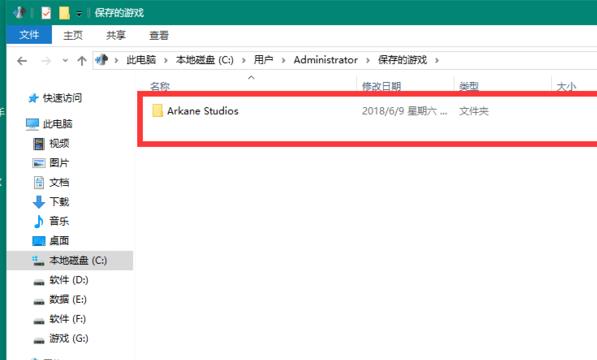Open 下载 in the navigation pane
This screenshot has height=360, width=597.
click(59, 202)
